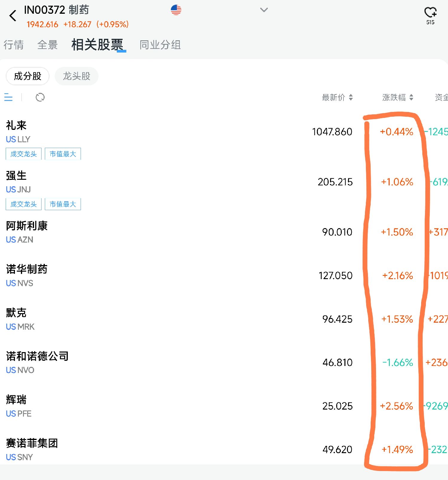
Task: Tap the -1.66% change of 诺和诺德
Action: (x=398, y=362)
